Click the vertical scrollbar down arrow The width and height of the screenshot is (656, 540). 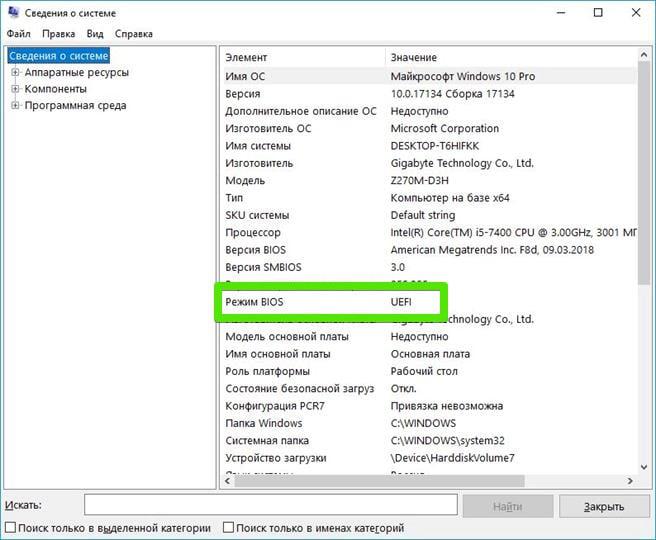[644, 466]
